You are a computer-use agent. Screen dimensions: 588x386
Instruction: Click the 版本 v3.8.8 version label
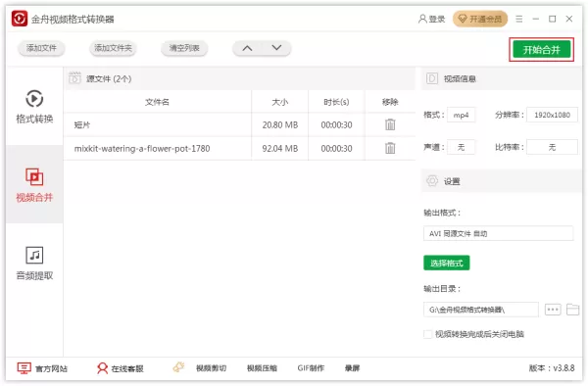click(x=552, y=368)
